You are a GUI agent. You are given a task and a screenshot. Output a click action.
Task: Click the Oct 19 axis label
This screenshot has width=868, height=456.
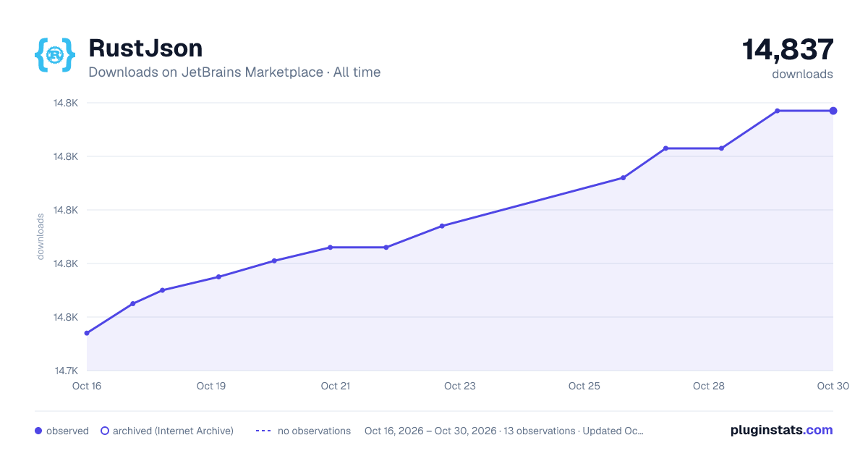(x=211, y=386)
